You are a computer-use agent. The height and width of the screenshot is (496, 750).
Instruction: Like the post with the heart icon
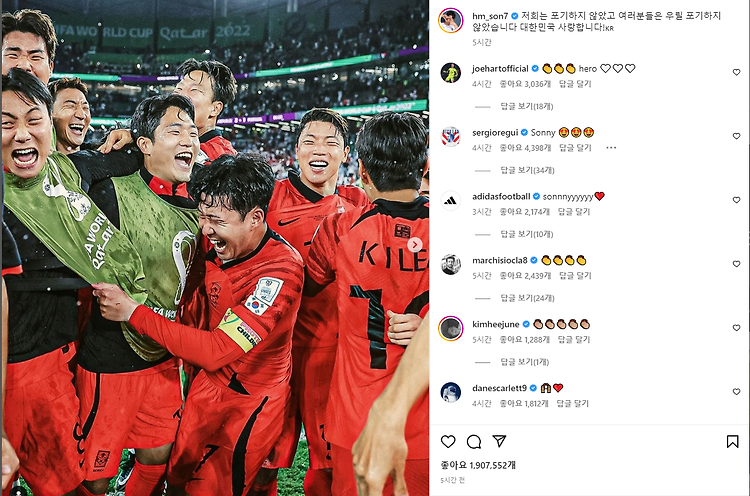click(448, 441)
